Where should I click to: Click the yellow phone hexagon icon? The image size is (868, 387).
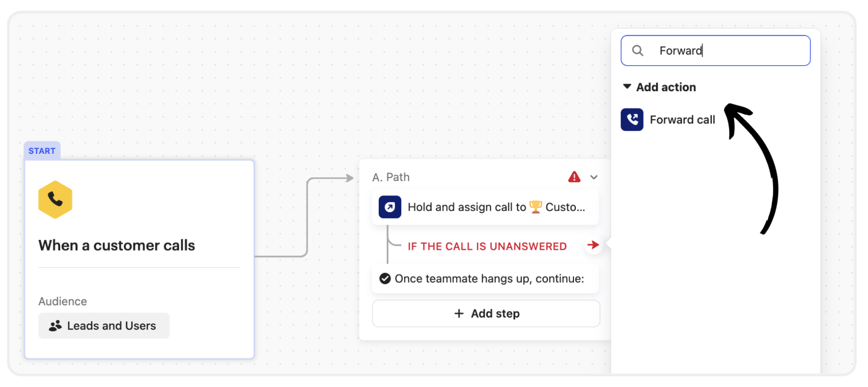pos(55,199)
